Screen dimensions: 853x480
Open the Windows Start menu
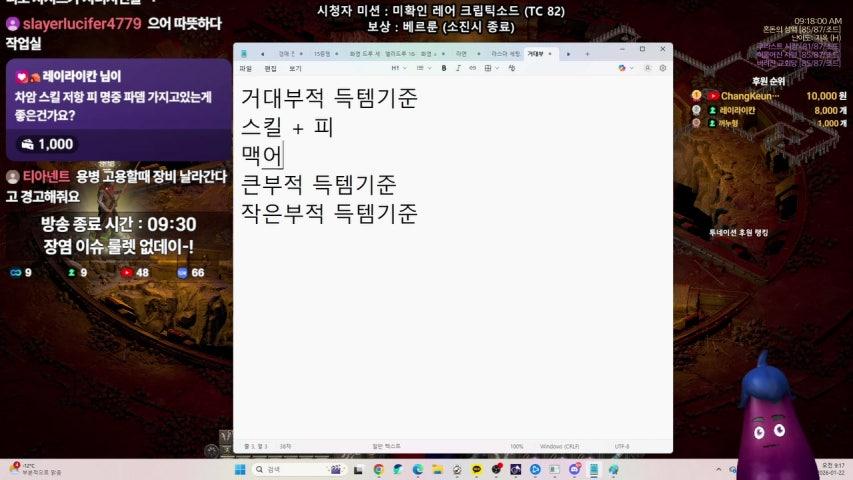point(240,470)
